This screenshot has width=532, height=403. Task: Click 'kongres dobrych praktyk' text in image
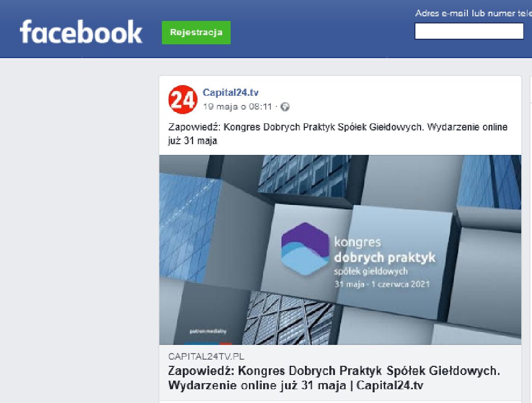[384, 250]
